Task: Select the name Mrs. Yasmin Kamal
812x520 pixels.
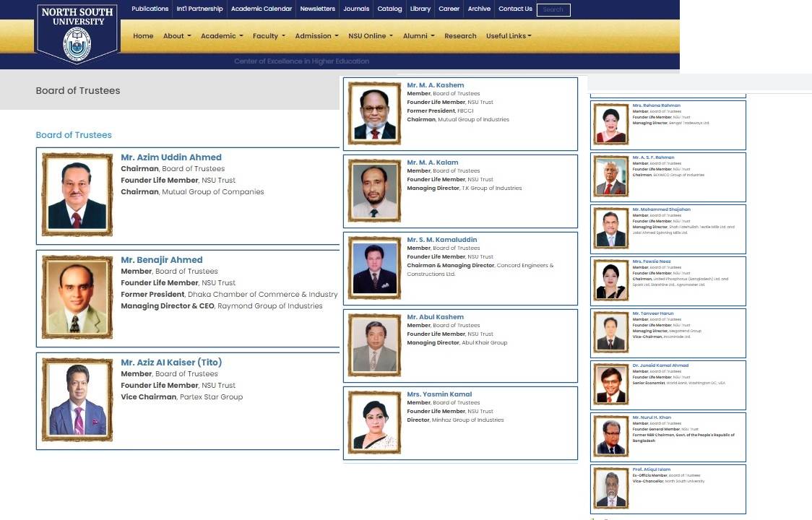Action: click(439, 394)
